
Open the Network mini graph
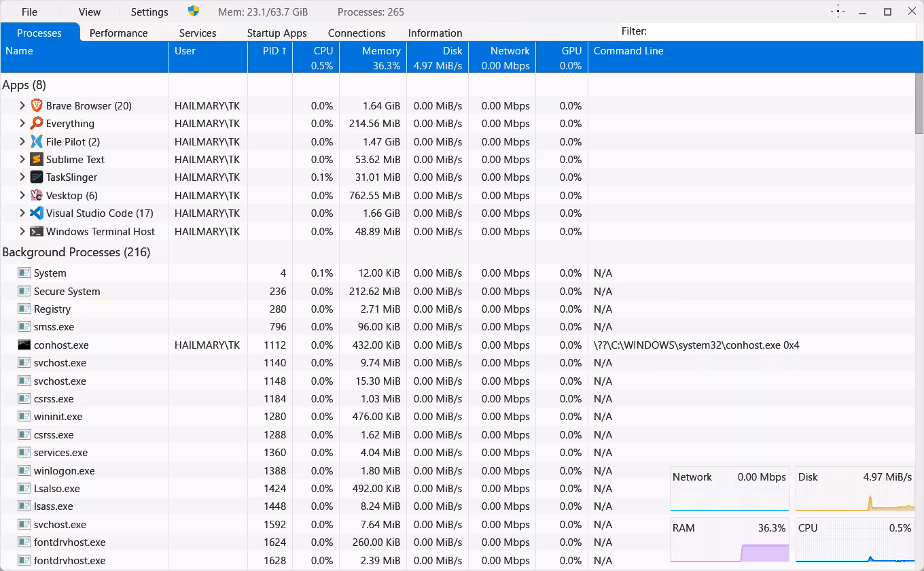click(729, 489)
